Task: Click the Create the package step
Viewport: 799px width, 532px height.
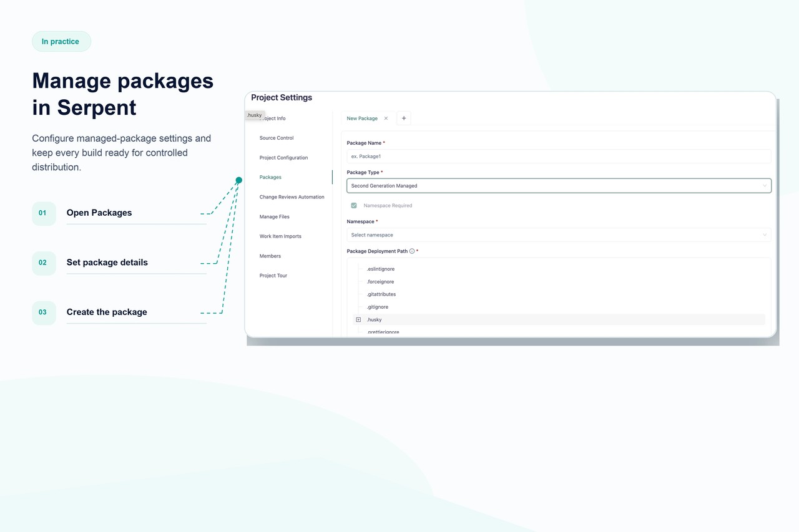Action: [107, 312]
